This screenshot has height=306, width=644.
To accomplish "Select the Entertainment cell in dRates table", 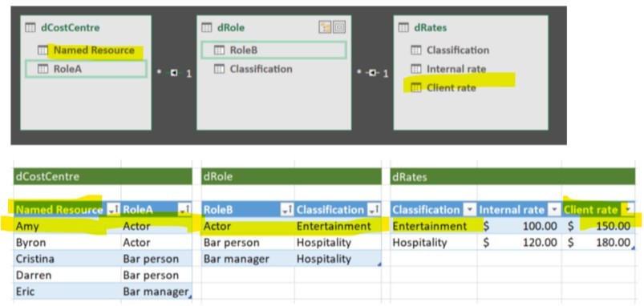I will coord(434,226).
